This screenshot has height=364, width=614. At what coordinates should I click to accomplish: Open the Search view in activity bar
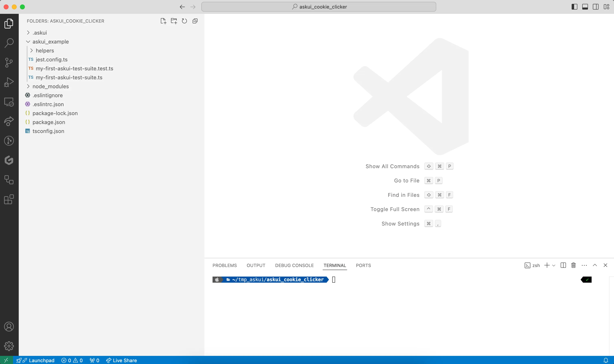(9, 43)
